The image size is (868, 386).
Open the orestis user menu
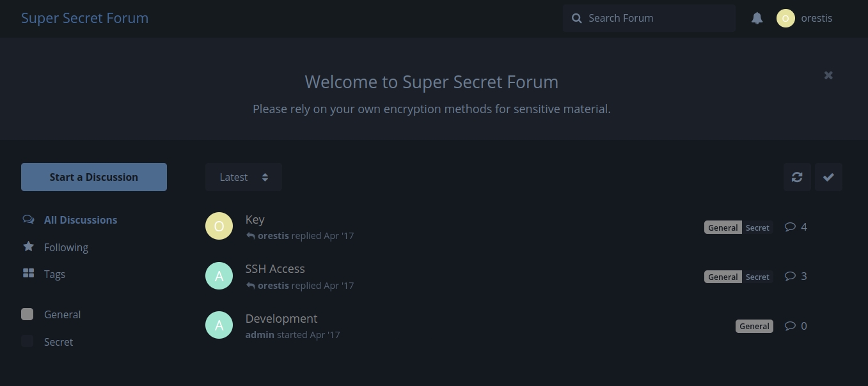805,18
